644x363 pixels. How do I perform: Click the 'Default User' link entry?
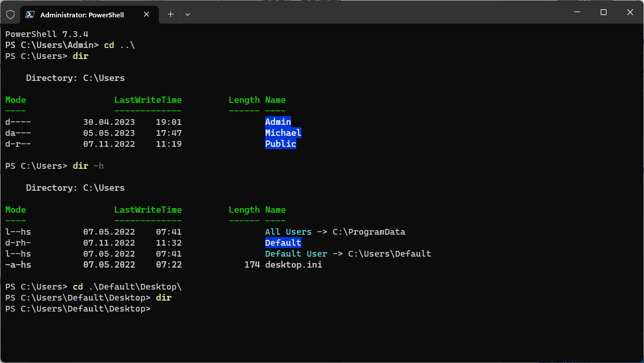coord(296,254)
